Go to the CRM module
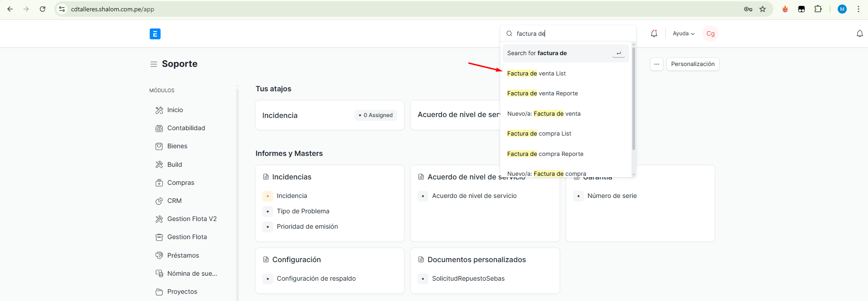Screen dimensions: 868x301 pos(174,201)
